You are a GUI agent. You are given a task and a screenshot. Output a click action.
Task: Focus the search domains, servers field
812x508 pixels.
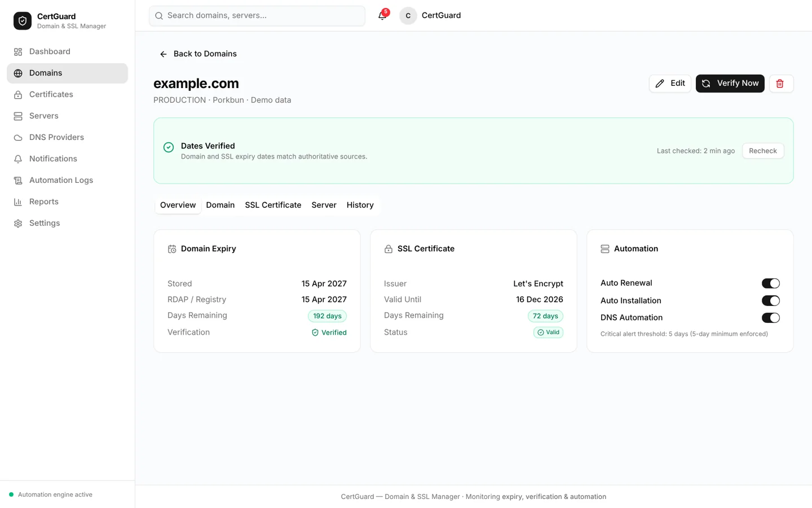[x=257, y=16]
